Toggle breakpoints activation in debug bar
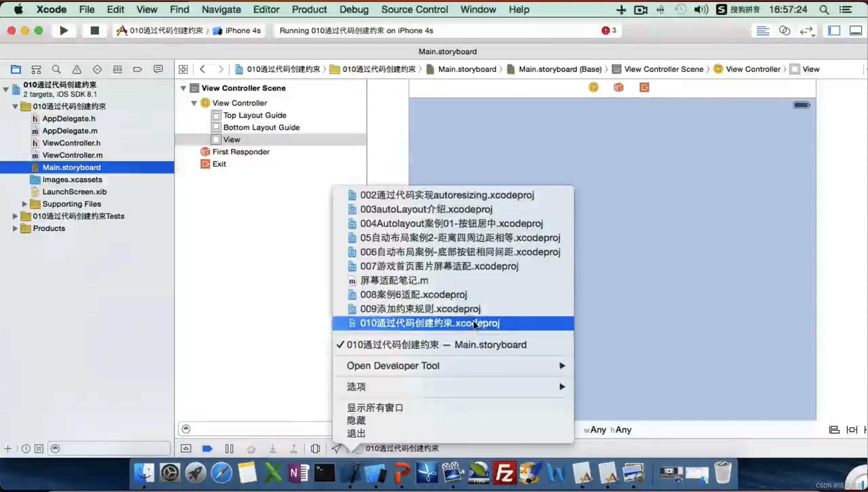The image size is (868, 492). 207,449
